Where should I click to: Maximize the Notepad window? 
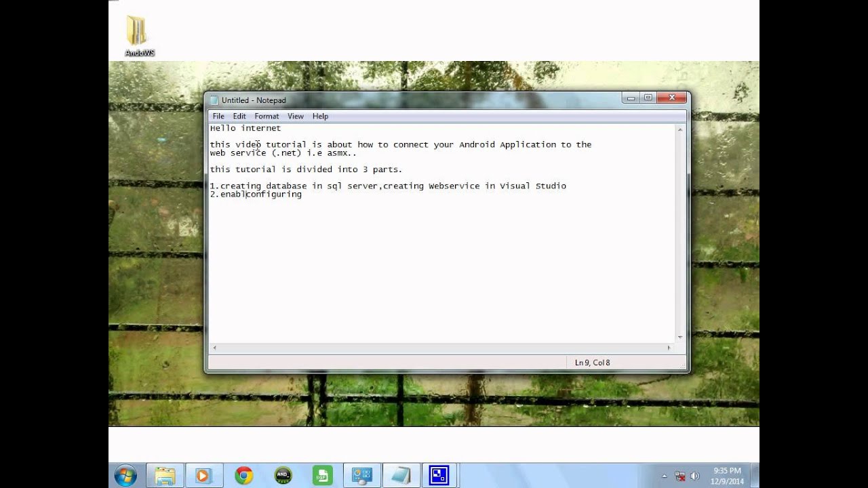click(648, 98)
